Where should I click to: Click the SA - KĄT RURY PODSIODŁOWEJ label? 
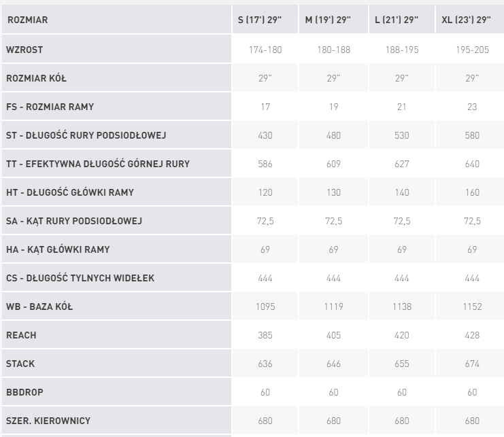coord(73,221)
